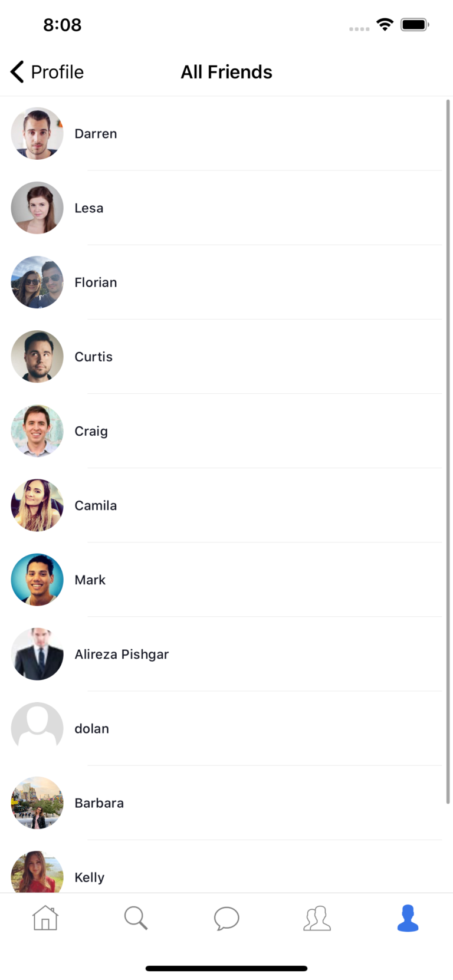Click the friends list scrollbar
453x980 pixels.
[x=448, y=451]
